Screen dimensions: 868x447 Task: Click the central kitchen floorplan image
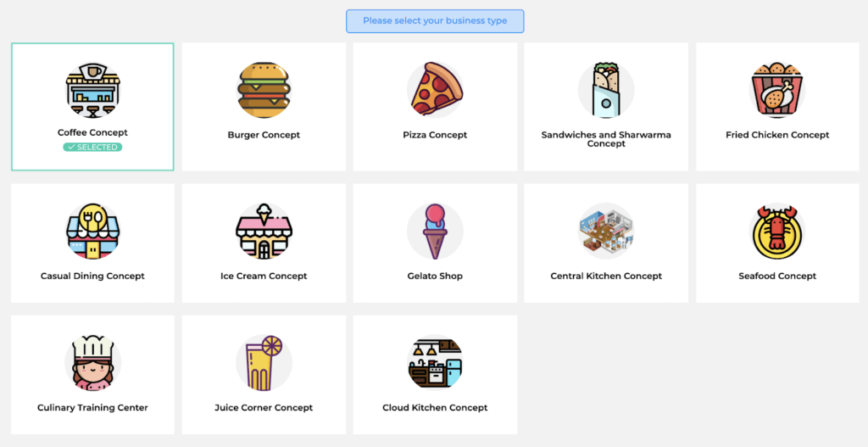coord(606,231)
